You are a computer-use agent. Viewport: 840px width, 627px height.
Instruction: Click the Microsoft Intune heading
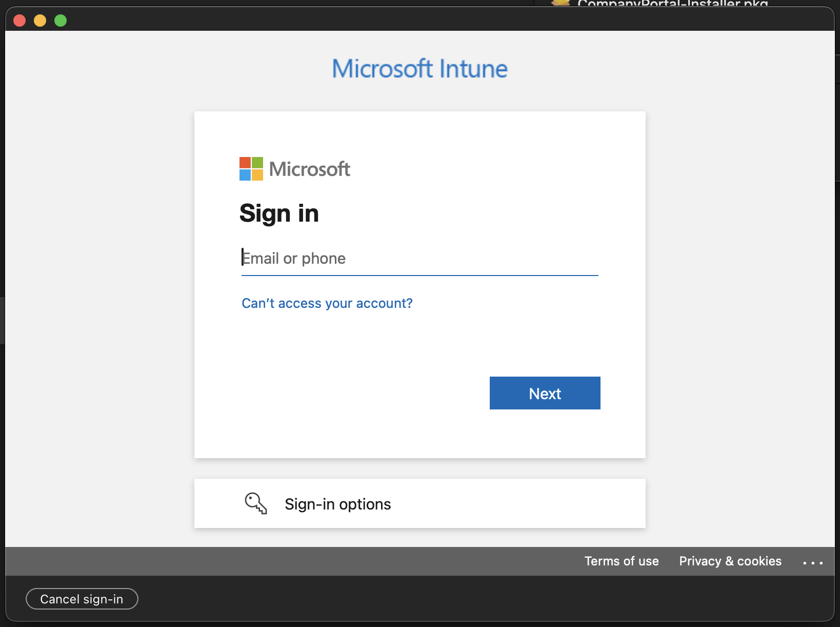click(x=419, y=69)
